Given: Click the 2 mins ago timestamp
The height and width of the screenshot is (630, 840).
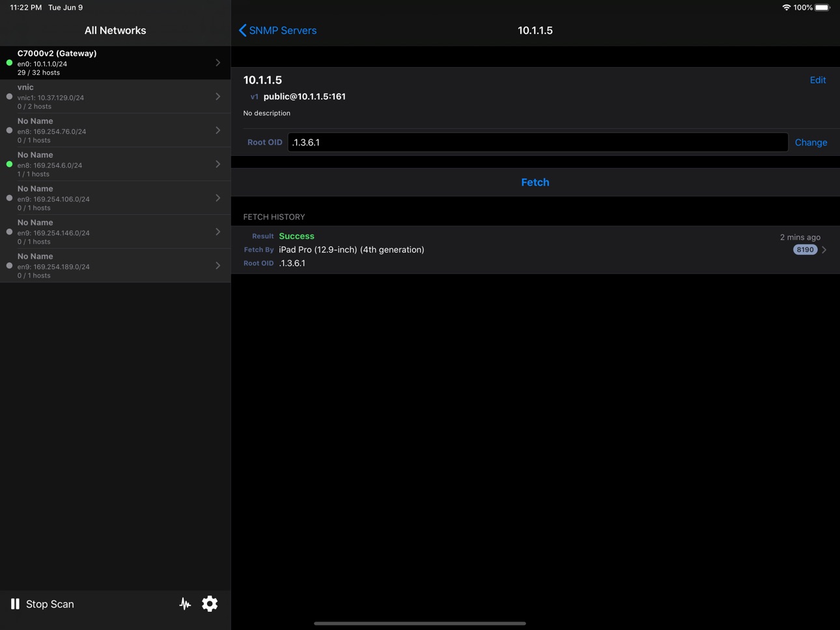Looking at the screenshot, I should point(800,237).
